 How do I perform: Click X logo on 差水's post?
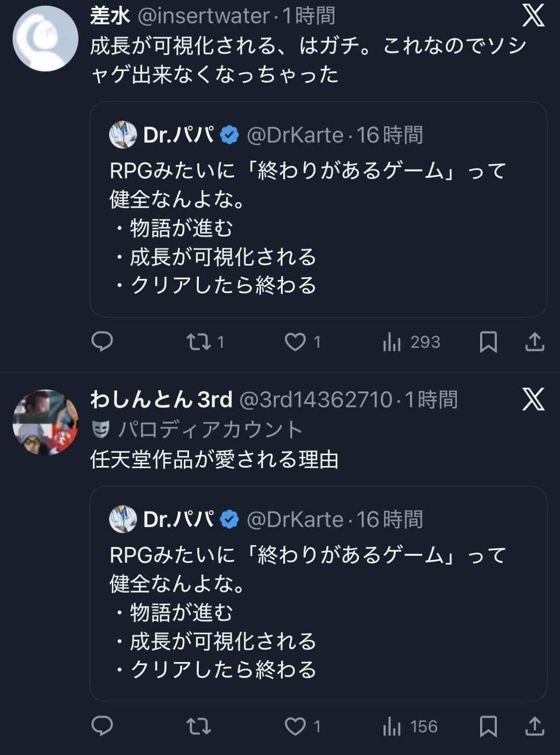(x=533, y=16)
